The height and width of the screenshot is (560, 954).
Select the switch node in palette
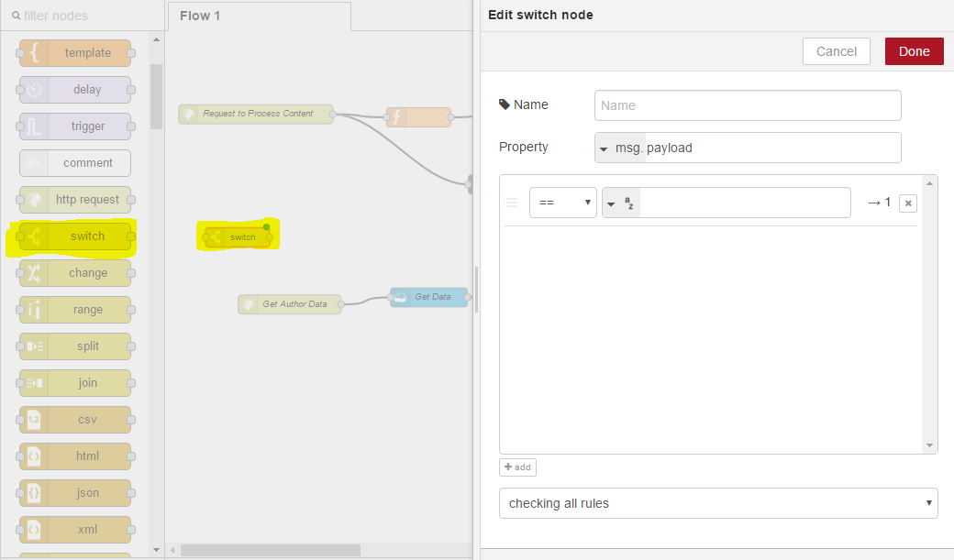[75, 236]
